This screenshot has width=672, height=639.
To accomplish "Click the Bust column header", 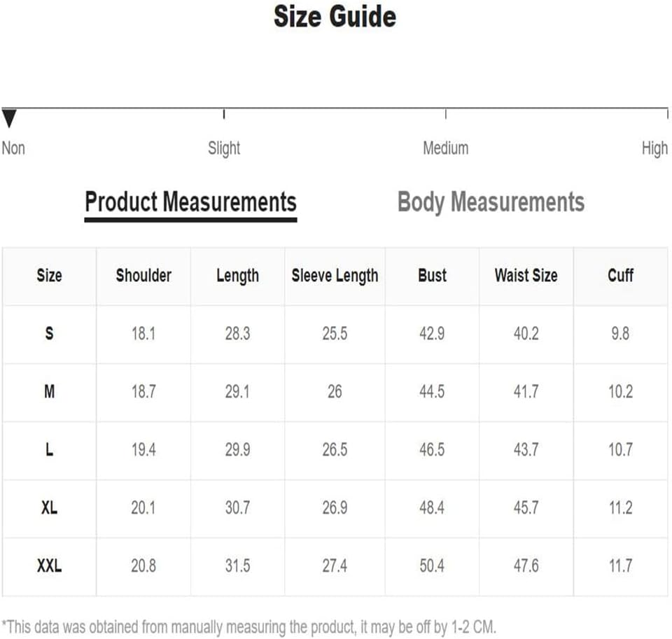I will click(432, 275).
